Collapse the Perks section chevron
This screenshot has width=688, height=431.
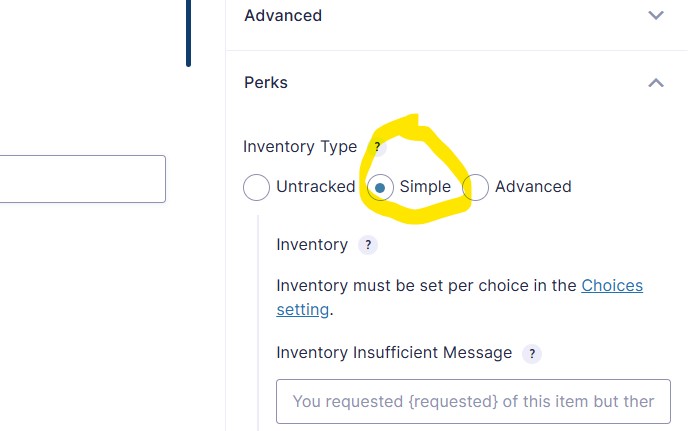click(656, 83)
